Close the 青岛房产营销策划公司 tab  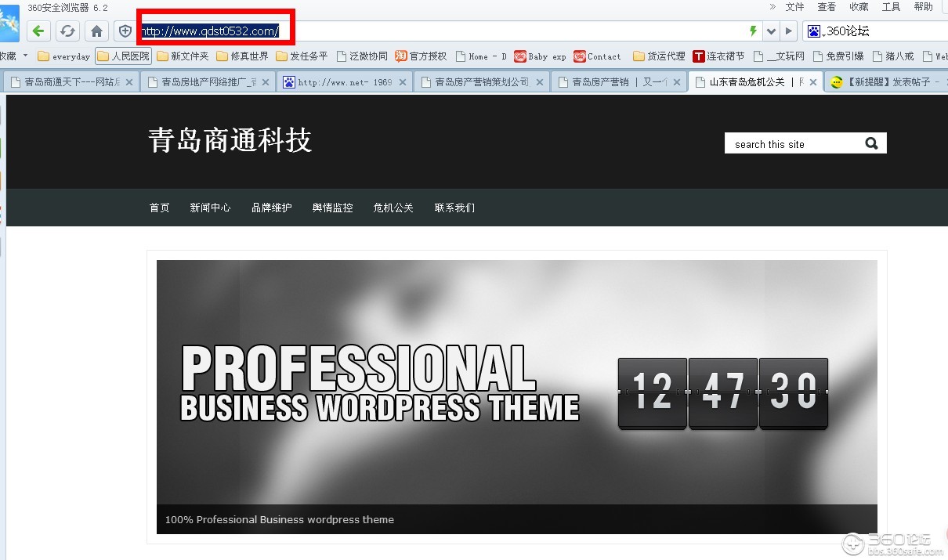coord(540,81)
